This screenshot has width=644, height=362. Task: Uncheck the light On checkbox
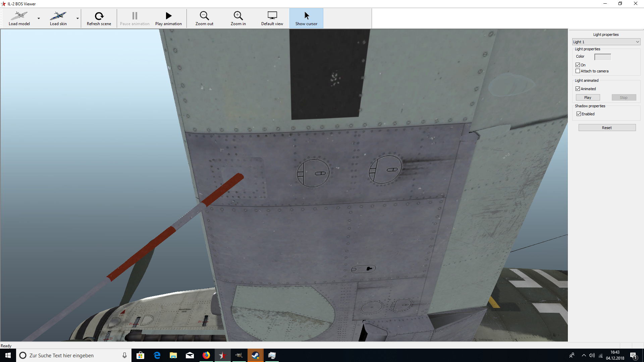(578, 65)
